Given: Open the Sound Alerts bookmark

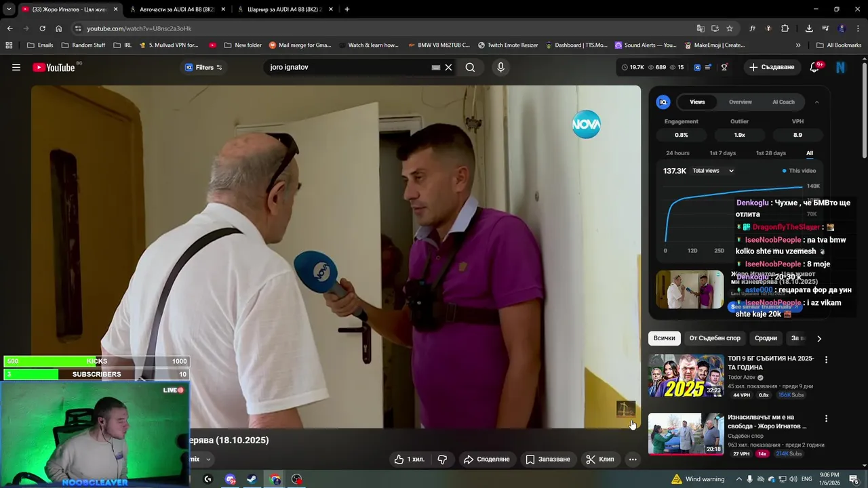Looking at the screenshot, I should pyautogui.click(x=646, y=45).
